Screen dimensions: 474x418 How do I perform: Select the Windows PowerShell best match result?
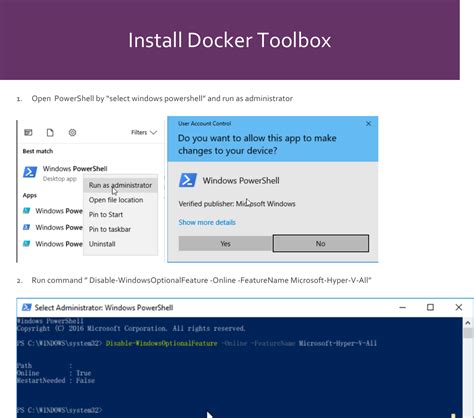[65, 173]
